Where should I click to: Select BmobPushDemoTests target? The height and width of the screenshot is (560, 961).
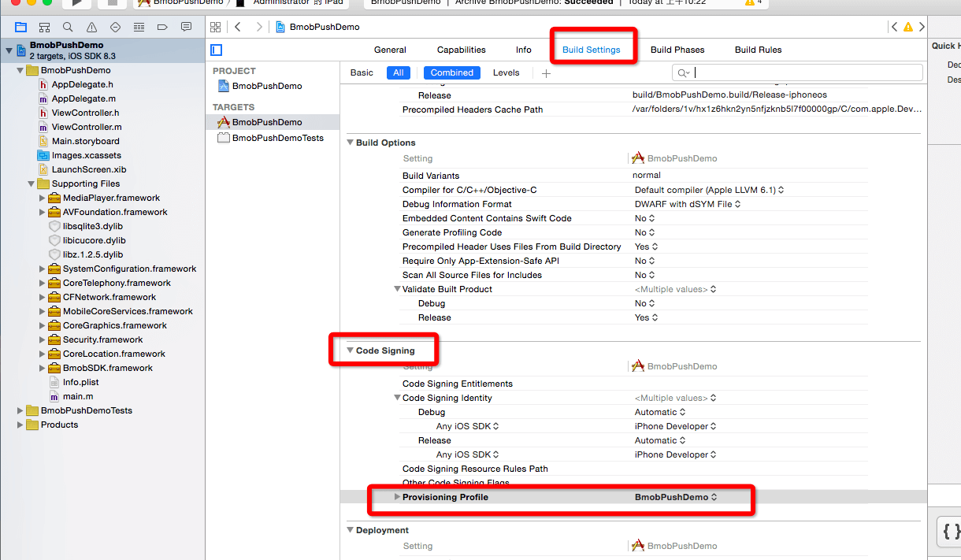coord(277,138)
